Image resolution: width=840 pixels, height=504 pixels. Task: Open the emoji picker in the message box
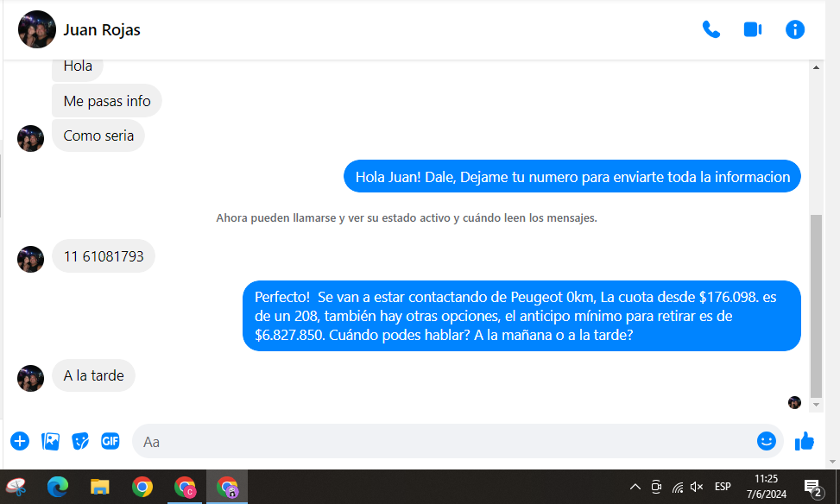click(766, 441)
